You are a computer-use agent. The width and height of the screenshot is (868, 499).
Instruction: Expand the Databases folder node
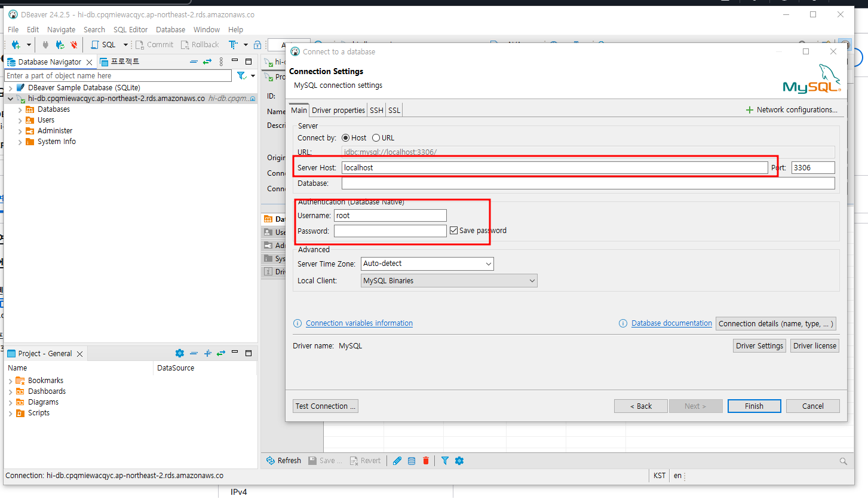point(20,109)
